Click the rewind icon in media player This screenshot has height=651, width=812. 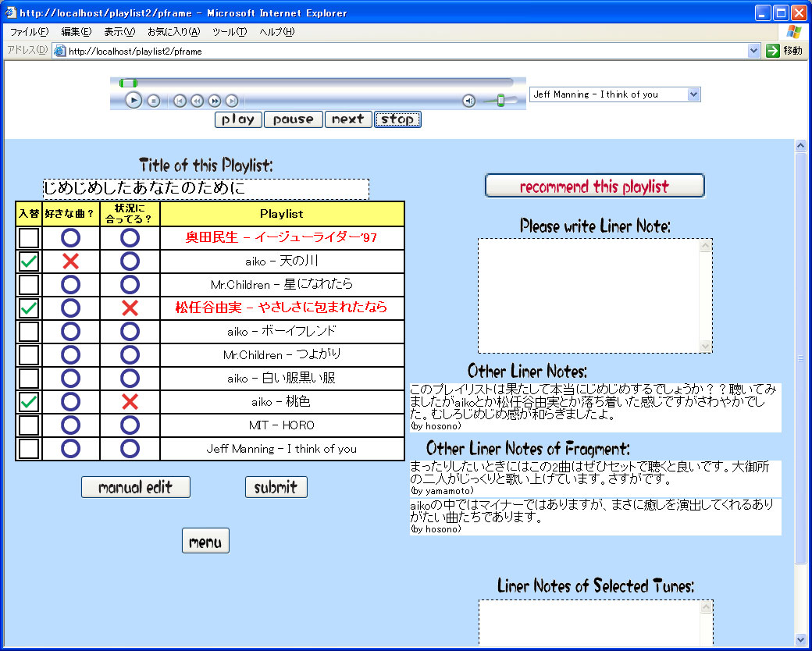tap(198, 101)
